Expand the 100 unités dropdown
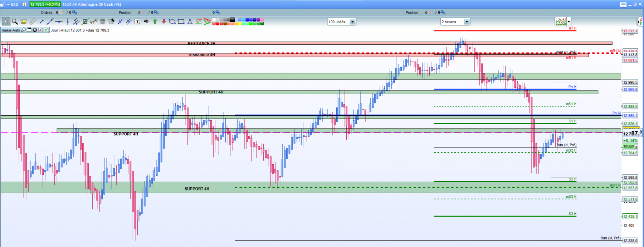The height and width of the screenshot is (247, 644). (352, 22)
